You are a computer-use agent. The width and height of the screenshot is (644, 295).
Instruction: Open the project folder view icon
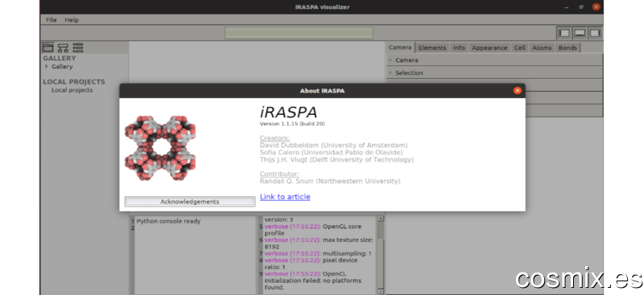point(48,47)
